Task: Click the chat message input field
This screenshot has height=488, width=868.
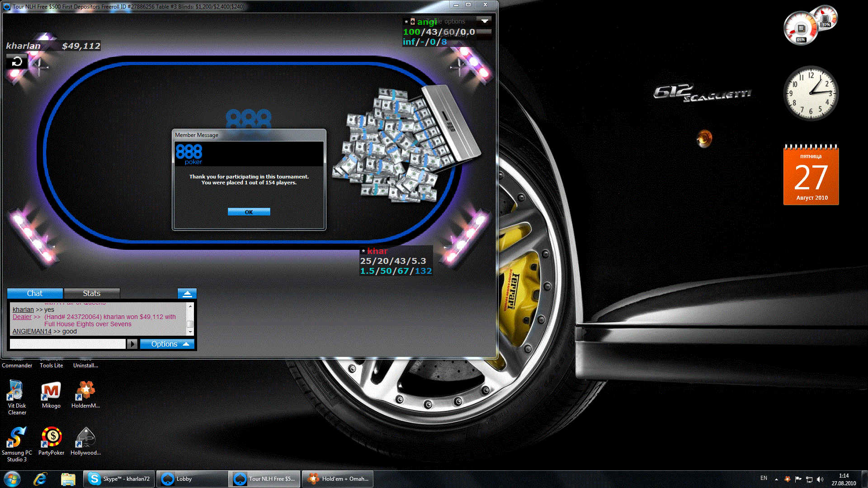Action: [68, 344]
